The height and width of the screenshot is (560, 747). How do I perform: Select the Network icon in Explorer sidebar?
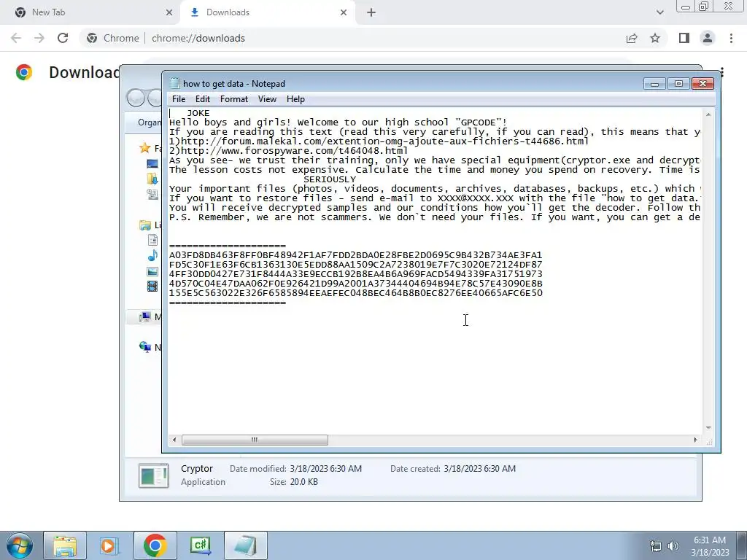145,347
